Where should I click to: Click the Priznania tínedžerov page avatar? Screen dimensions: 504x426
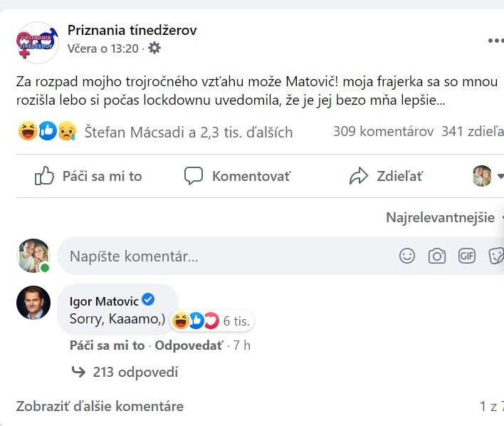coord(37,40)
